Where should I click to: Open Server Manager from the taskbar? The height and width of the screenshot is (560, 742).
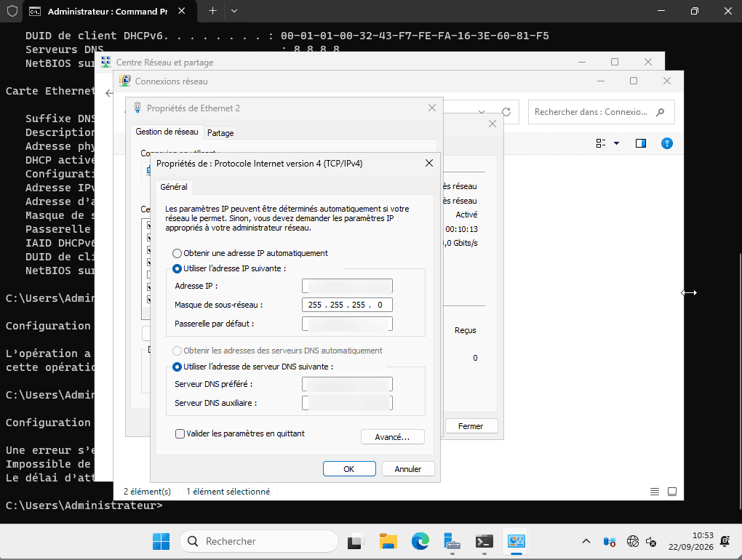[x=452, y=542]
